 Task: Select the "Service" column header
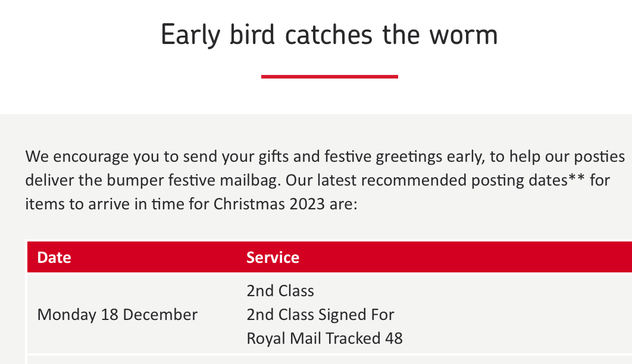(x=273, y=258)
